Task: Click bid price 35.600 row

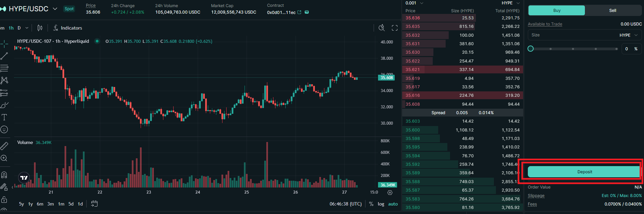Action: (463, 130)
